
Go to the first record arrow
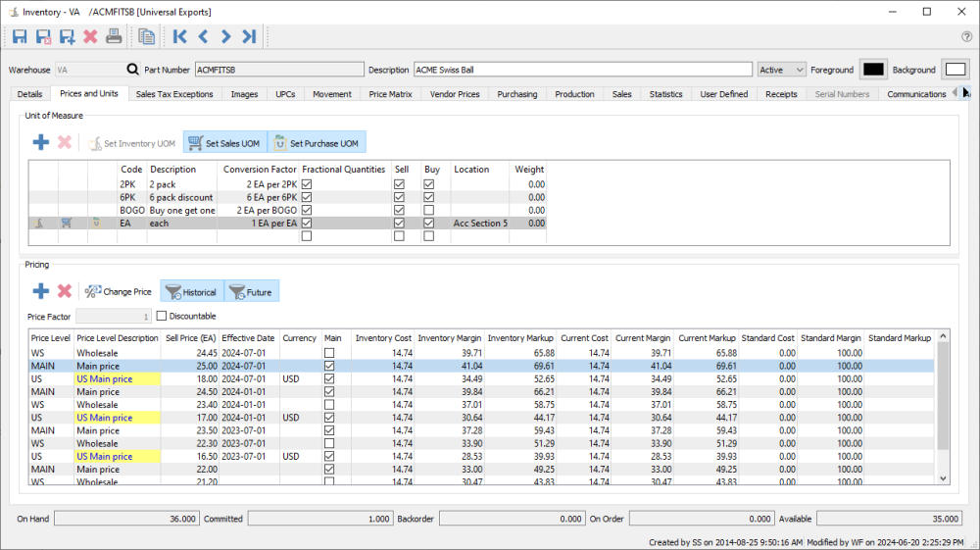point(179,37)
